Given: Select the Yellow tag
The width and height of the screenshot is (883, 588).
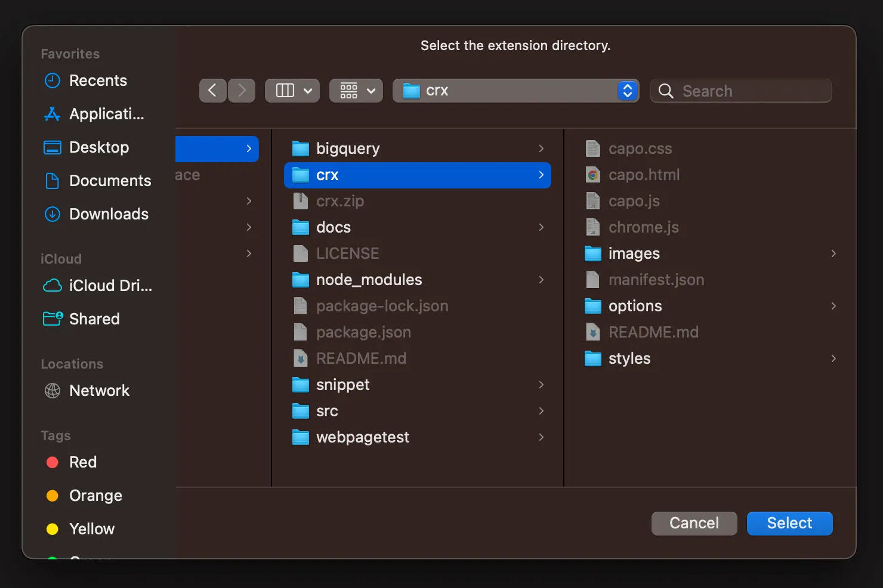Looking at the screenshot, I should tap(91, 529).
